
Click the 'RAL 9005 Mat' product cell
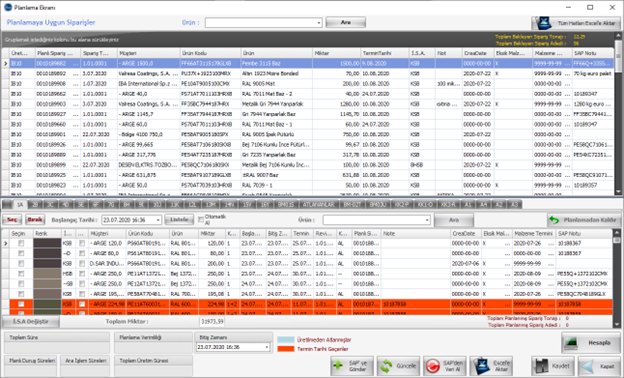(276, 84)
